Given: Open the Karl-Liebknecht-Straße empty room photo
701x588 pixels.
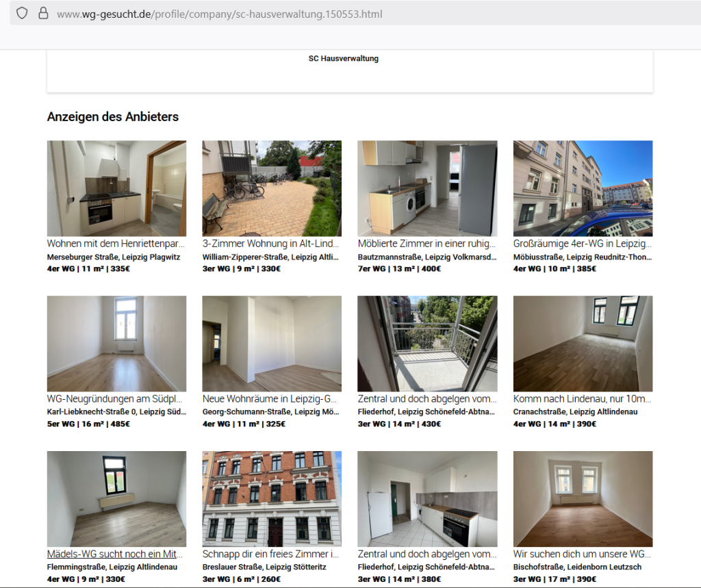Looking at the screenshot, I should point(116,344).
